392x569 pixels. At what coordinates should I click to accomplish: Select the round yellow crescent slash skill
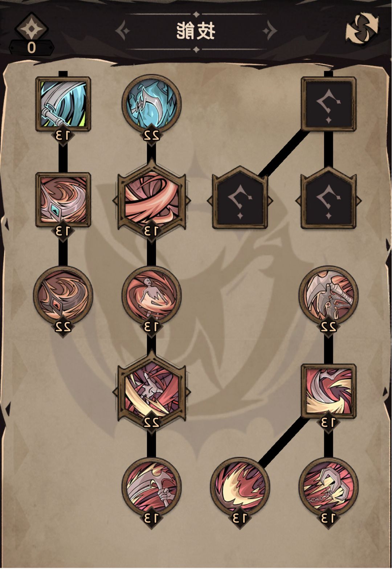[x=240, y=487]
